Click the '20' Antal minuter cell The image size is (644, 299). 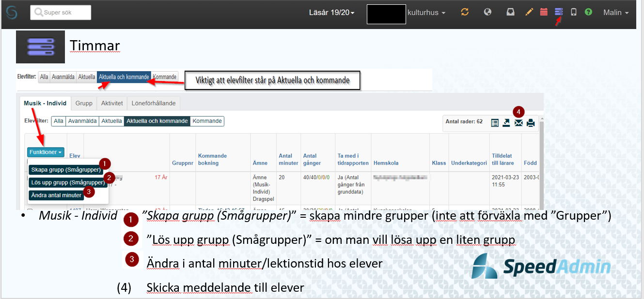[x=282, y=178]
